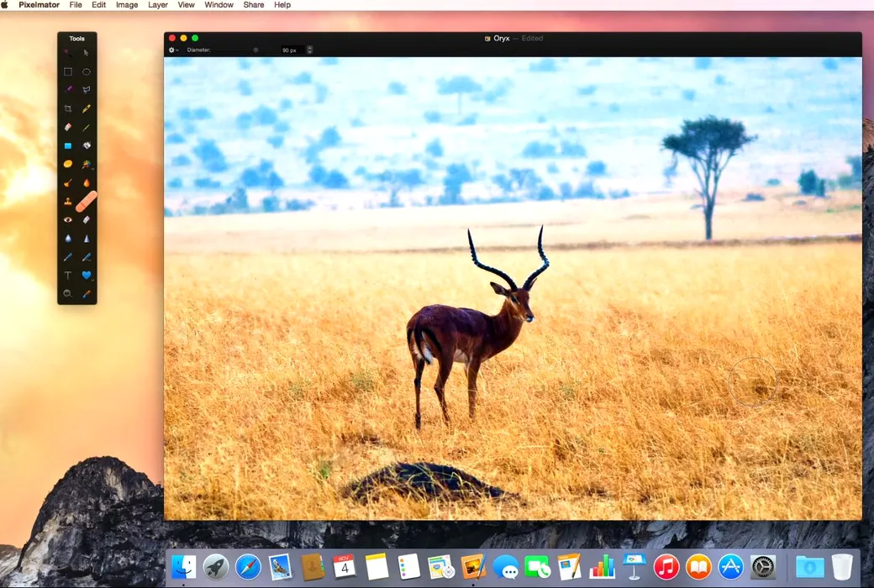This screenshot has height=588, width=874.
Task: Select the Type text tool
Action: click(68, 275)
